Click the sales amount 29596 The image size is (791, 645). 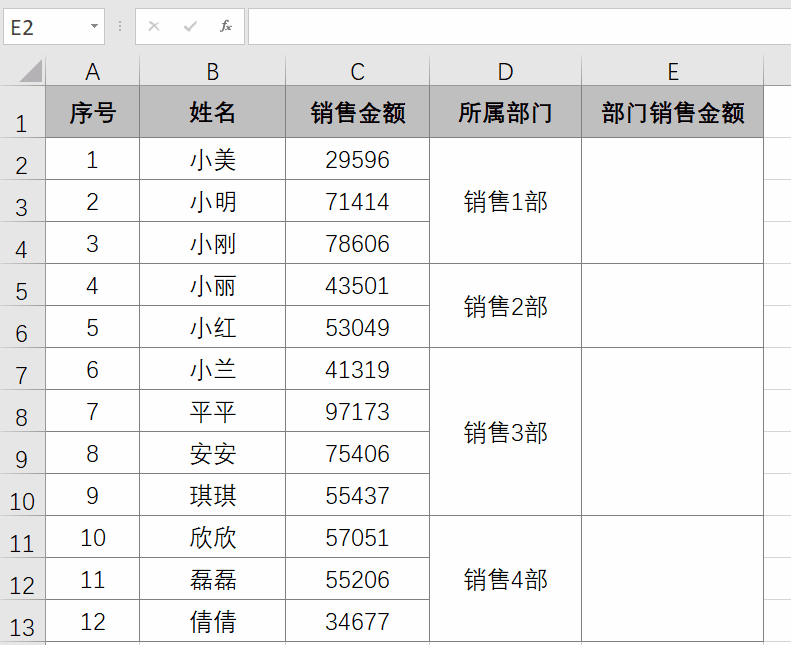[358, 159]
